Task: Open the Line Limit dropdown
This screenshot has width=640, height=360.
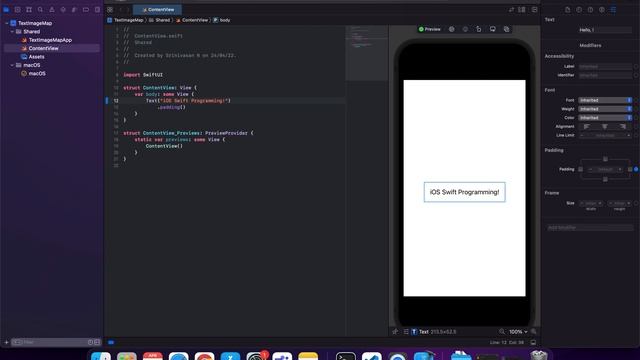Action: pyautogui.click(x=605, y=135)
